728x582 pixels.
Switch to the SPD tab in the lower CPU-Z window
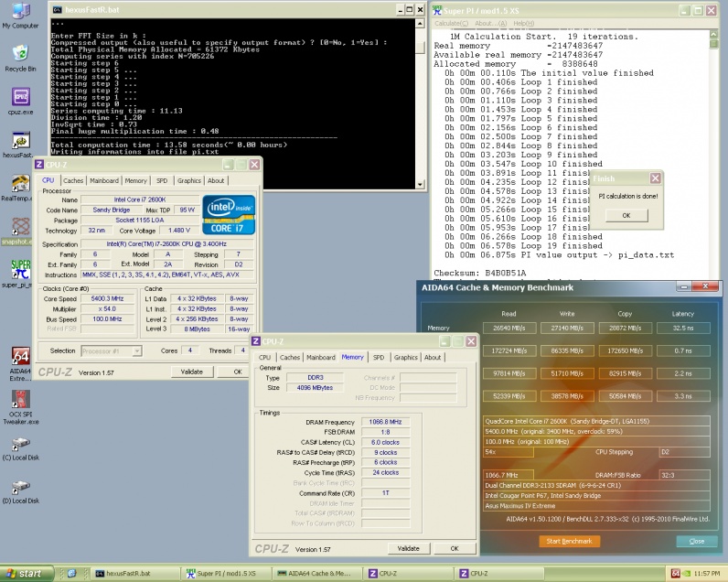(380, 358)
